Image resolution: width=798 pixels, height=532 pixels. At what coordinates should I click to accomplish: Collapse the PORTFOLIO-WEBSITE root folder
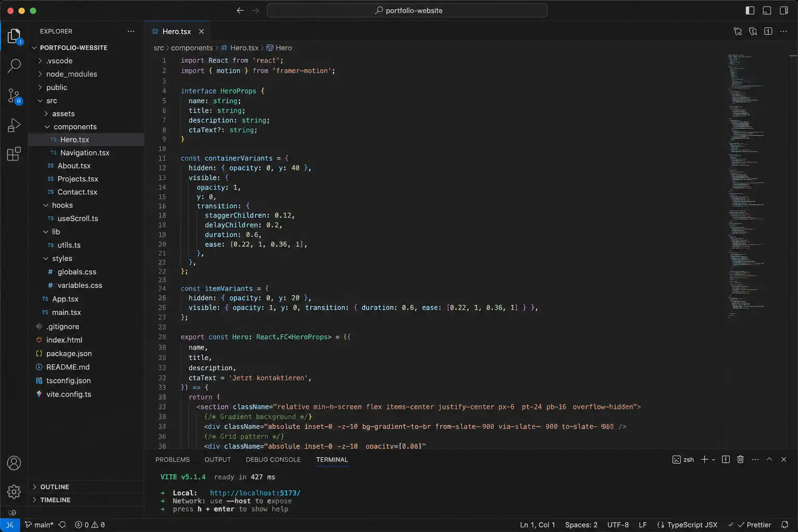[74, 47]
